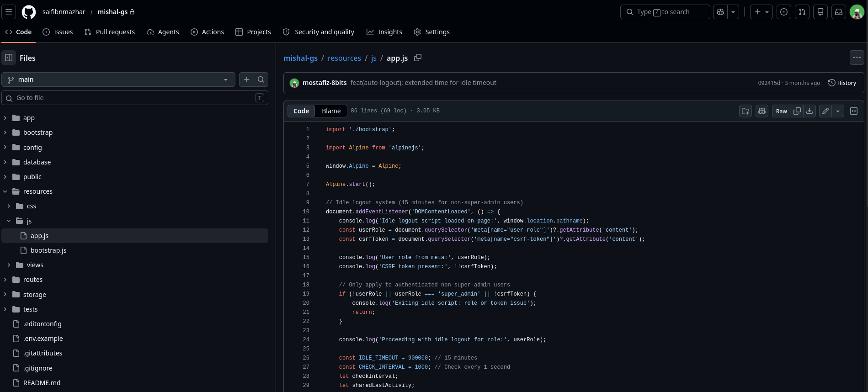Open the symbols panel
Viewport: 868px width, 392px height.
(854, 111)
